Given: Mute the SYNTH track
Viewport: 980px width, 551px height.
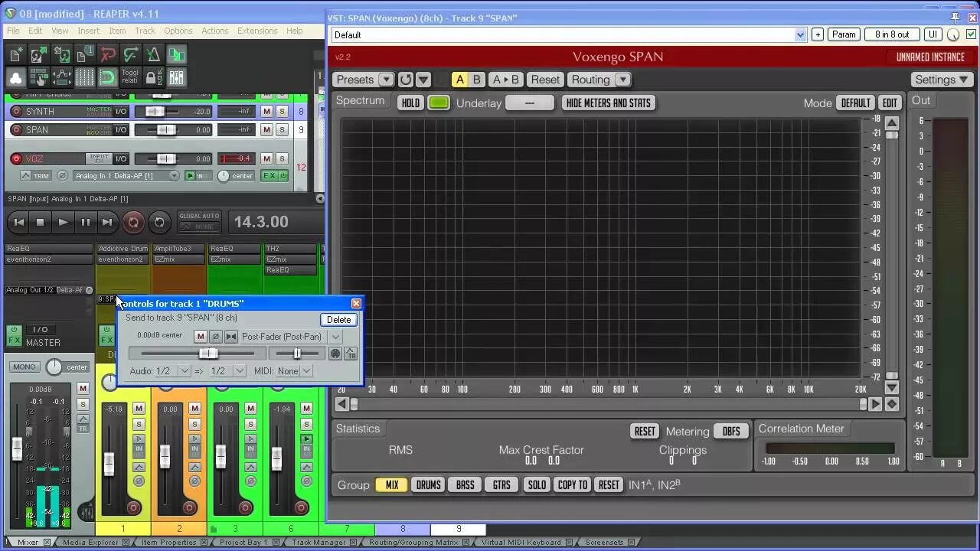Looking at the screenshot, I should click(x=266, y=112).
